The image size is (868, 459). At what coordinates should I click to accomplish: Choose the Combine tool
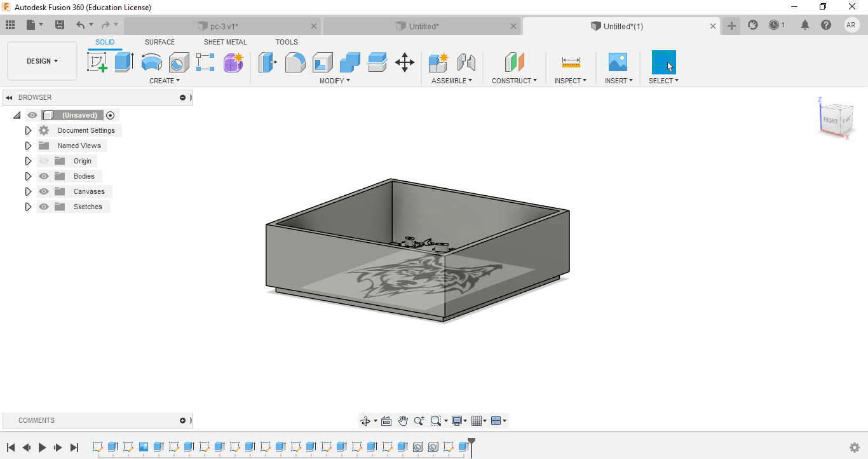pos(350,62)
